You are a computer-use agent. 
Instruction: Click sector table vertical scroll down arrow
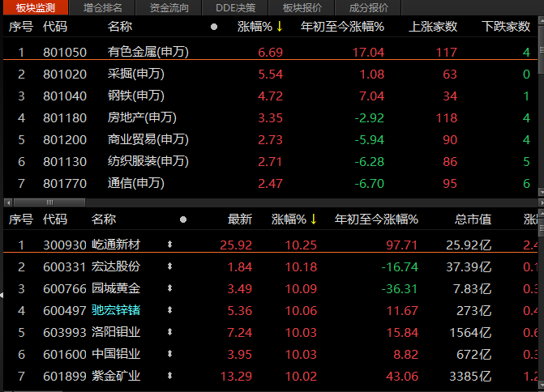(x=541, y=192)
